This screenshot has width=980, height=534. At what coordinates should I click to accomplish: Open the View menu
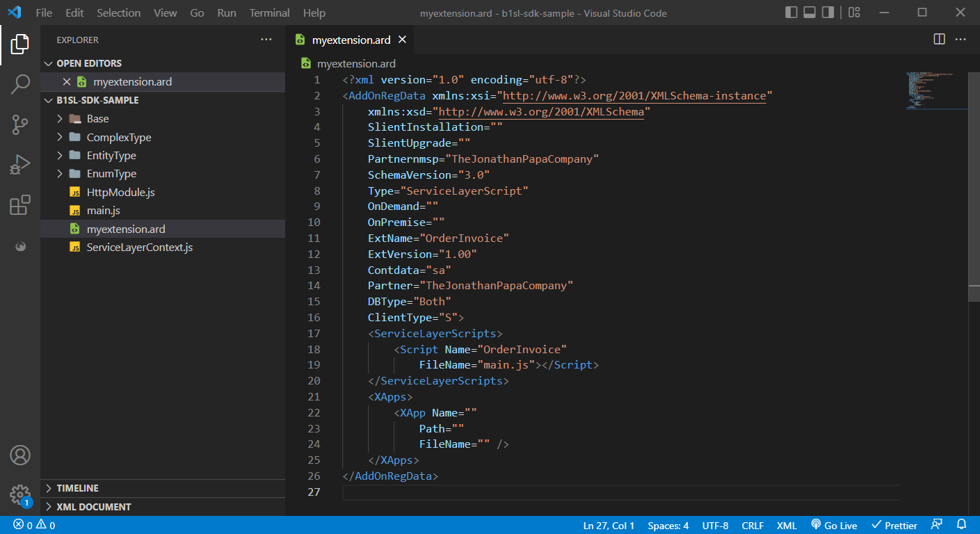click(165, 13)
